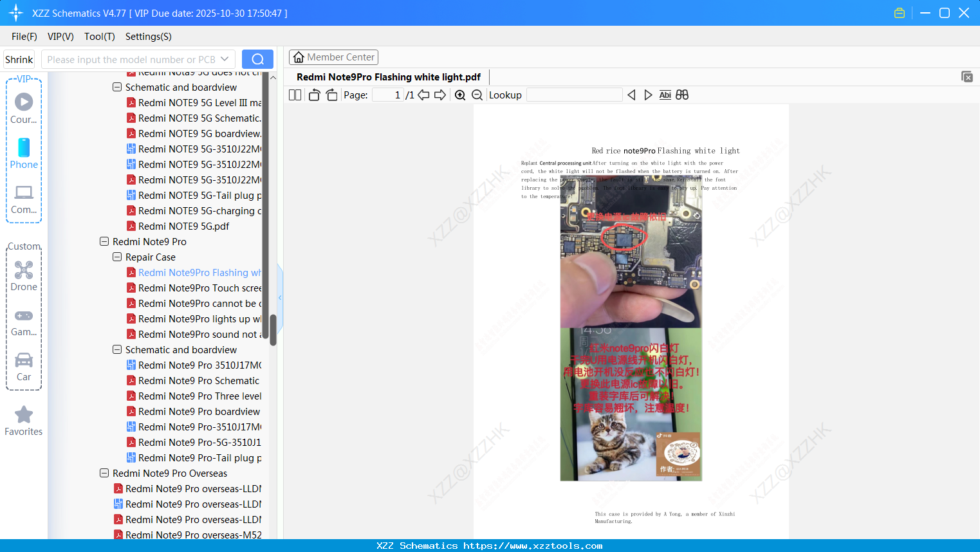
Task: Open the Favorites star
Action: coord(24,421)
